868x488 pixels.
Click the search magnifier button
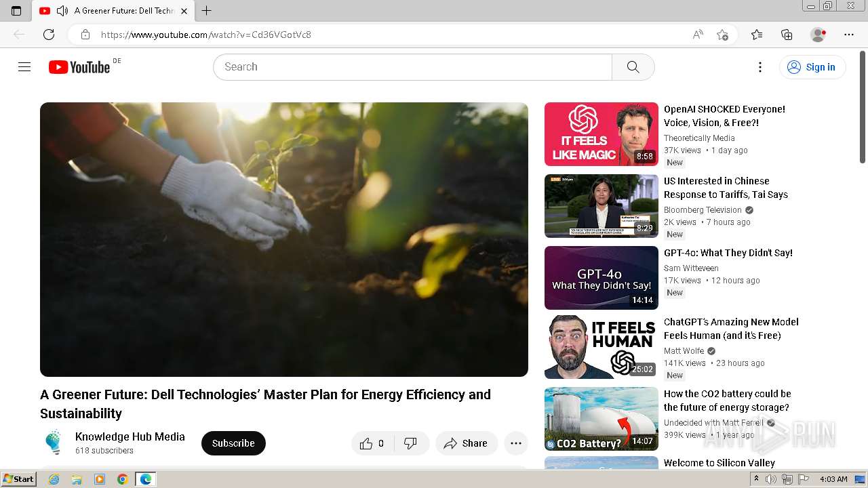(633, 67)
